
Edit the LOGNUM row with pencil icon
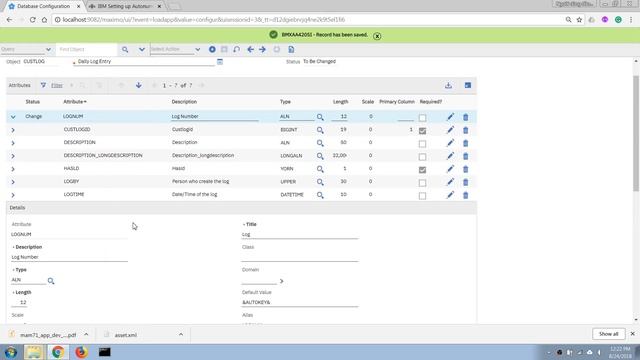450,117
